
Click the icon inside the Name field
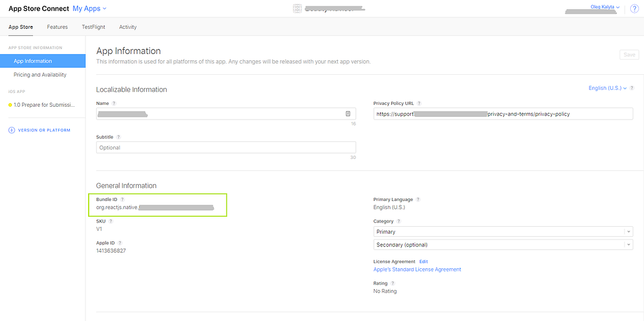(348, 114)
